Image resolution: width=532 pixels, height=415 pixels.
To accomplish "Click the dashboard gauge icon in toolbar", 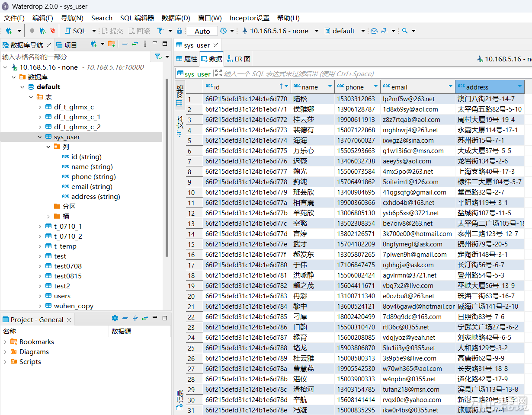I will (374, 31).
